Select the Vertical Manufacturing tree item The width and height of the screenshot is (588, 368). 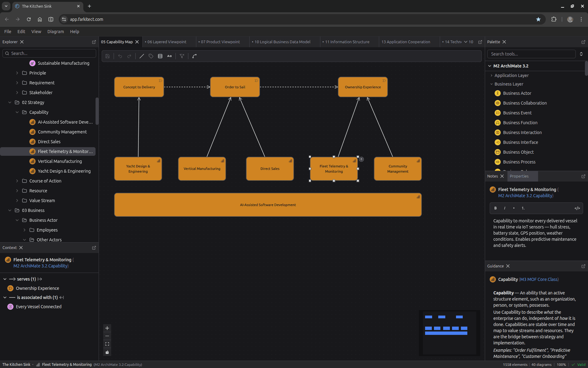point(60,161)
